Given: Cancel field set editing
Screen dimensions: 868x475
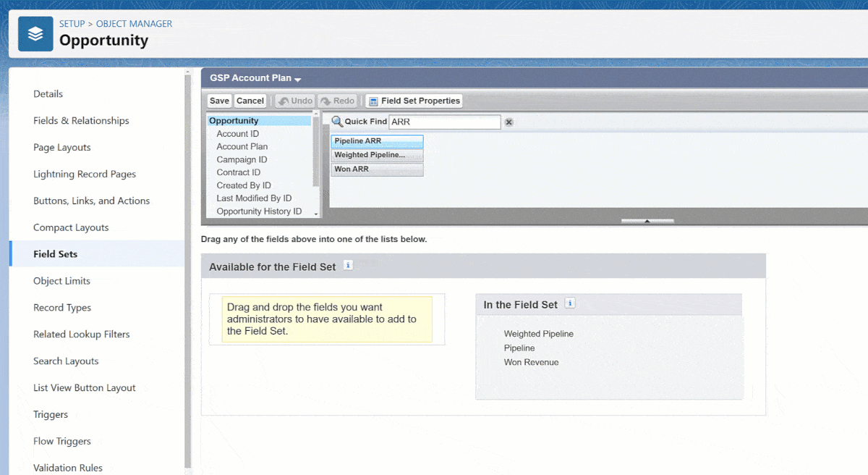Looking at the screenshot, I should point(250,101).
